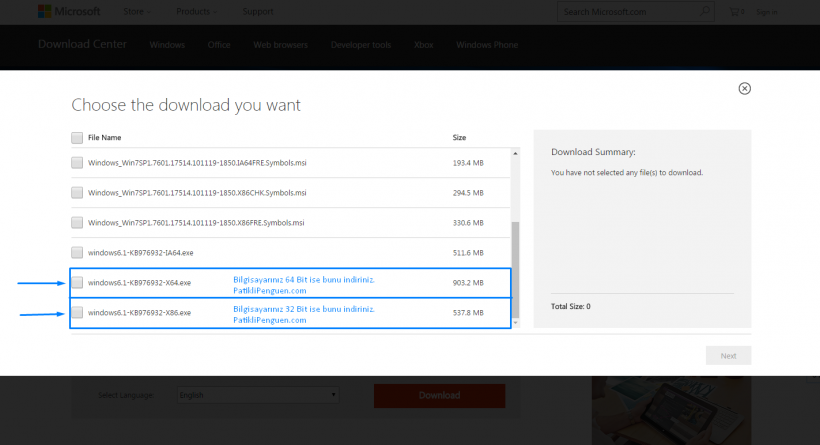Click the Microsoft logo in the header
Screen dimensions: 820x445
point(69,12)
